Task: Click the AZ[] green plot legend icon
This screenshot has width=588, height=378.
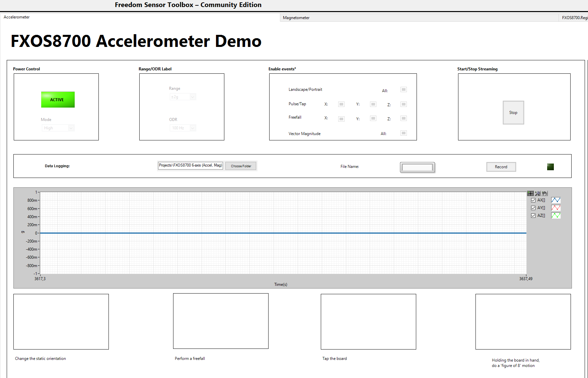Action: coord(556,215)
